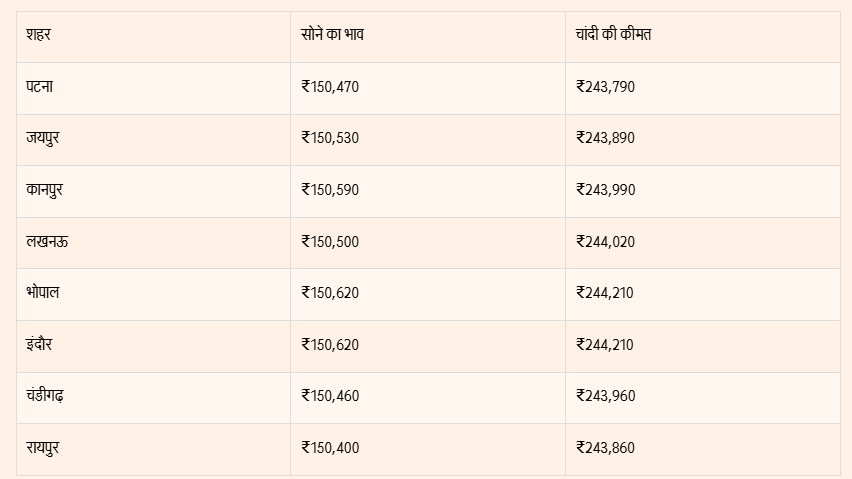The height and width of the screenshot is (479, 852).
Task: Click gold price ₹150,400 for रायपुर
Action: (330, 448)
